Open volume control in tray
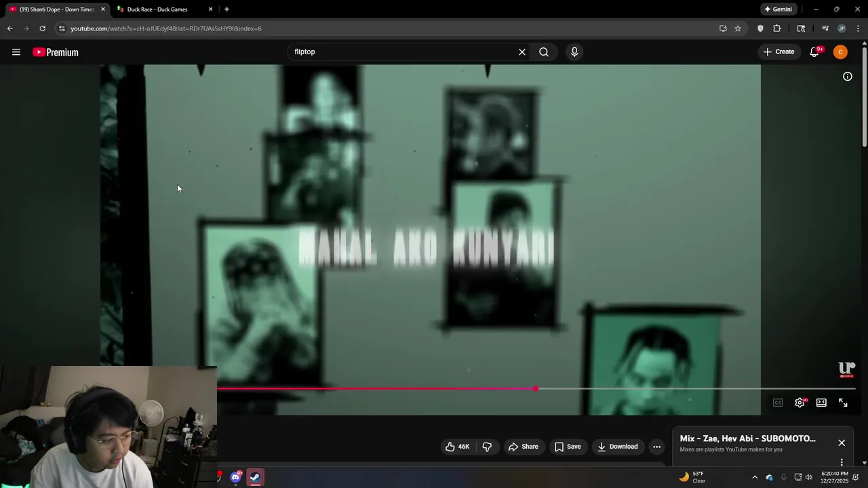Viewport: 868px width, 488px height. pyautogui.click(x=808, y=477)
